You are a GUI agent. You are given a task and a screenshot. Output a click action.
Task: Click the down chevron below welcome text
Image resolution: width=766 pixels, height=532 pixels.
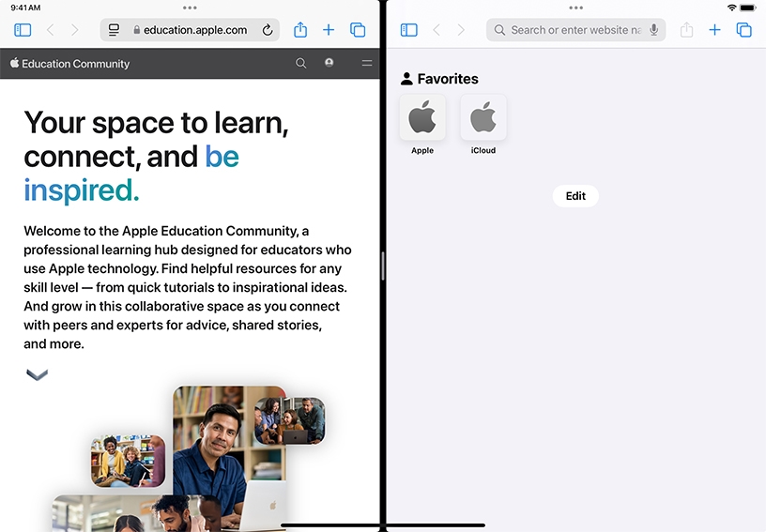coord(37,374)
